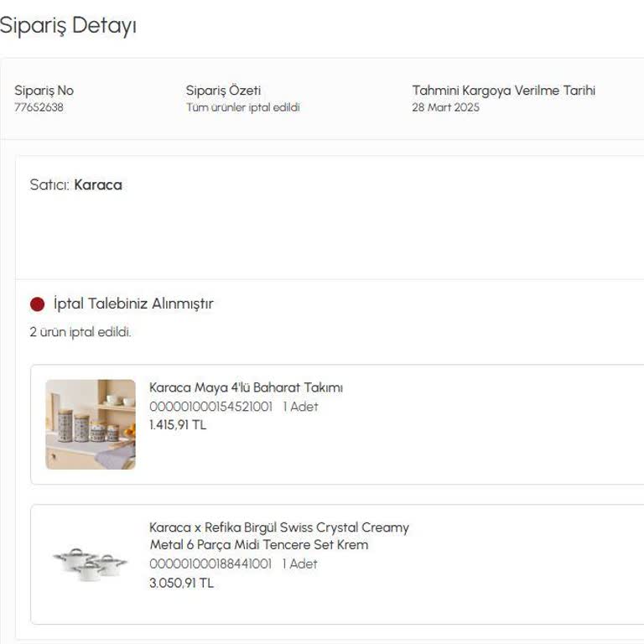
Task: Click the Tahmini Kargoya Verilme Tarihi label
Action: (504, 91)
